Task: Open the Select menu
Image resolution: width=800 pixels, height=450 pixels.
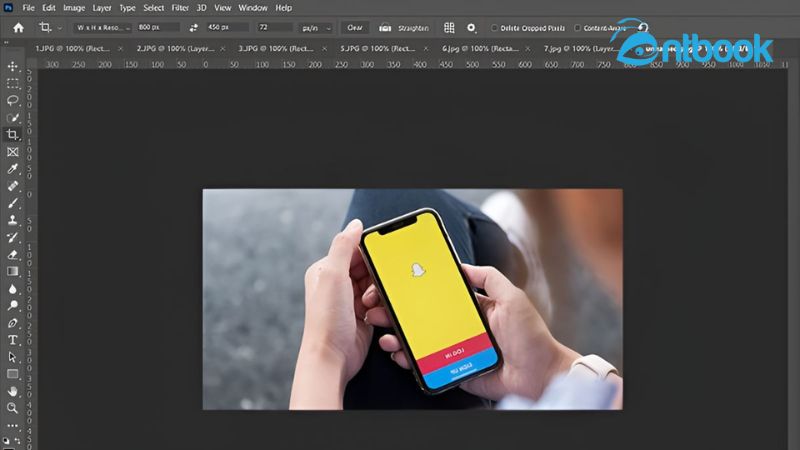Action: [x=154, y=8]
